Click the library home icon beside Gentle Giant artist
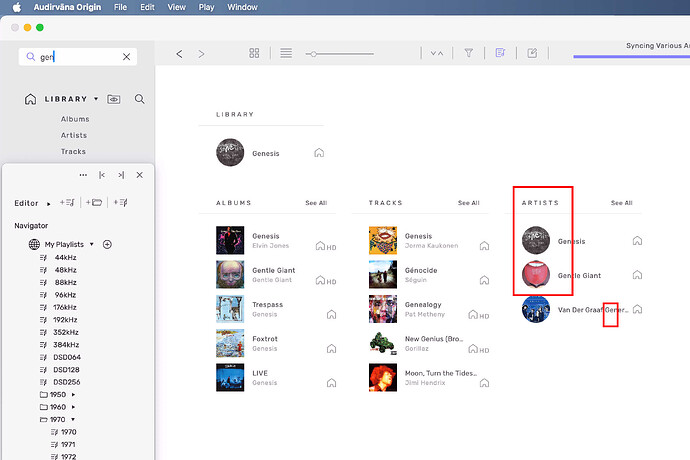The image size is (690, 460). pos(637,275)
